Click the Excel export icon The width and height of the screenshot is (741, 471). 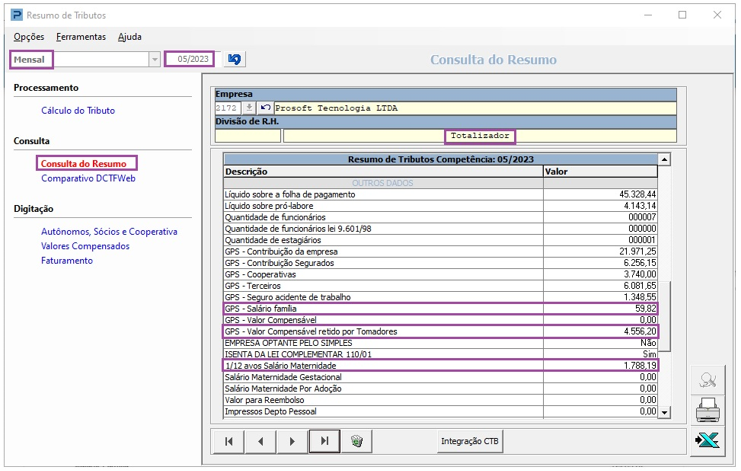707,440
